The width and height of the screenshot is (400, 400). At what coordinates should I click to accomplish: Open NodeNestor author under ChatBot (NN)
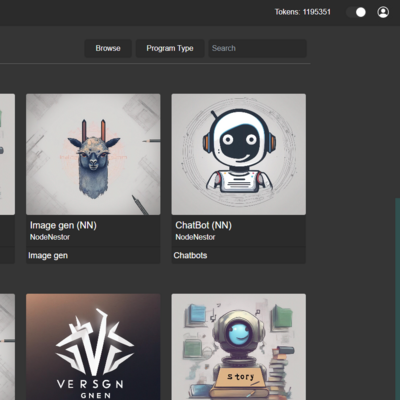(195, 237)
